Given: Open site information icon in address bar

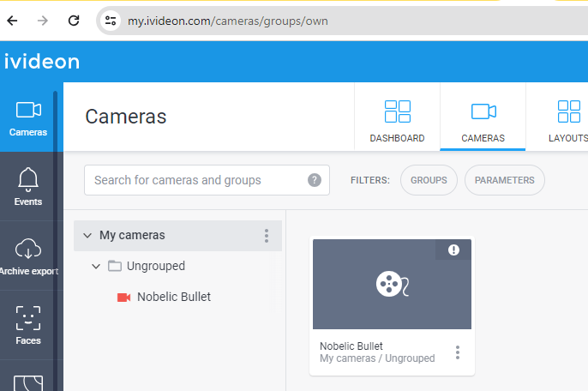Looking at the screenshot, I should [x=111, y=21].
